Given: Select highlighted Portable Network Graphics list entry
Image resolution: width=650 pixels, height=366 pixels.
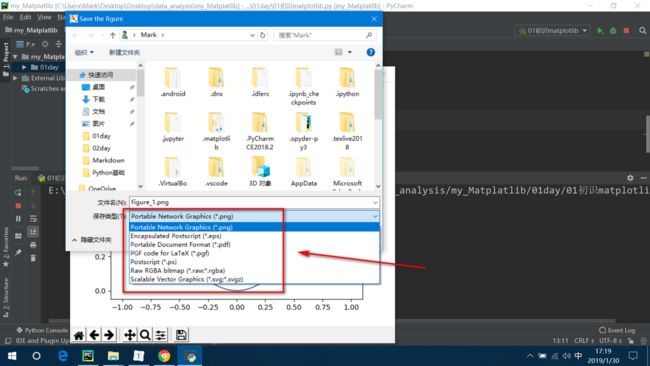Looking at the screenshot, I should point(255,227).
